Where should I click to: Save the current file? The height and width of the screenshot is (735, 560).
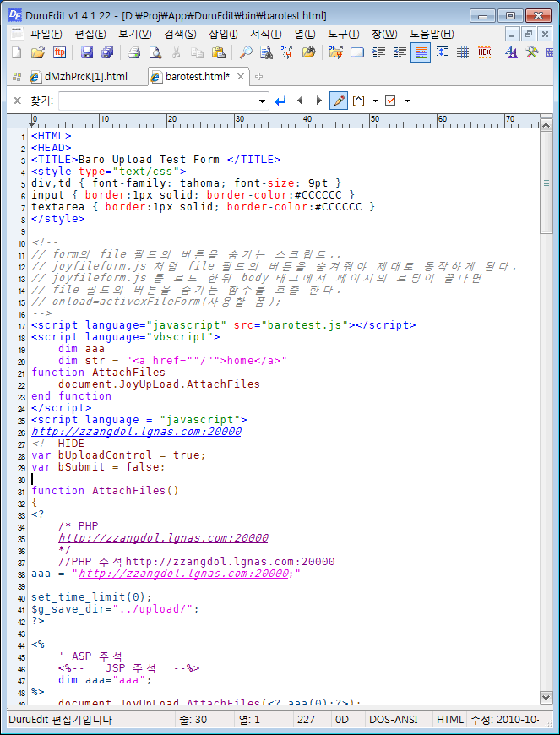pyautogui.click(x=87, y=52)
